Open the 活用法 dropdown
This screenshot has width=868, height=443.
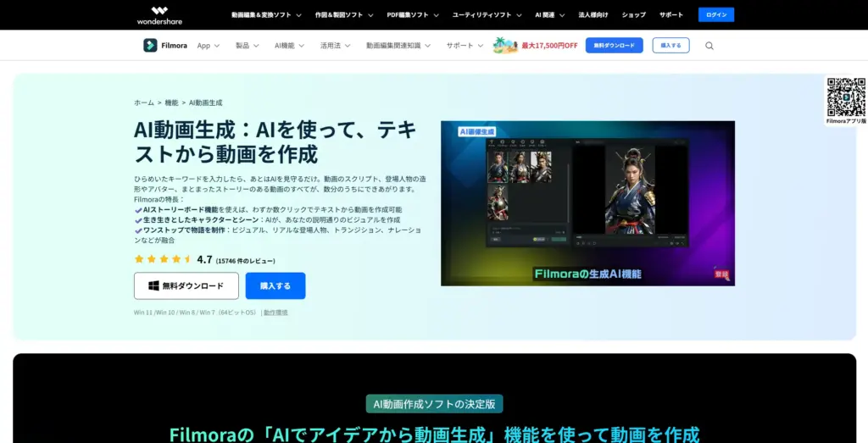click(x=335, y=46)
